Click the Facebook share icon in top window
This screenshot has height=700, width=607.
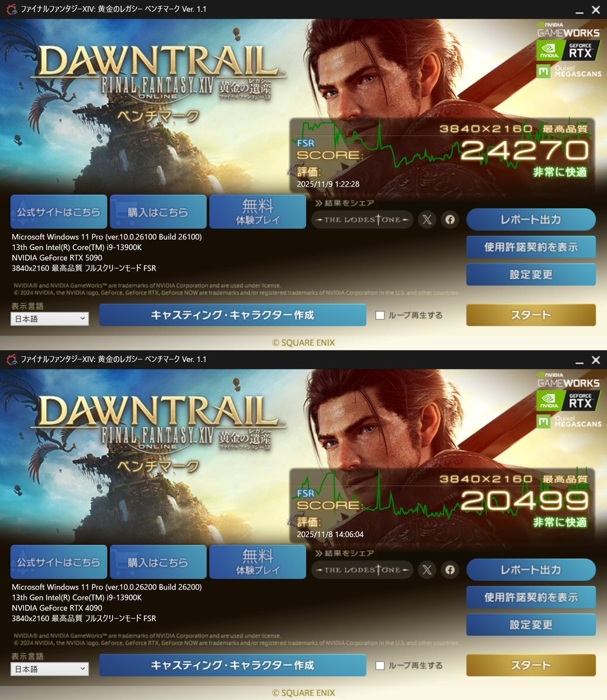pyautogui.click(x=450, y=220)
